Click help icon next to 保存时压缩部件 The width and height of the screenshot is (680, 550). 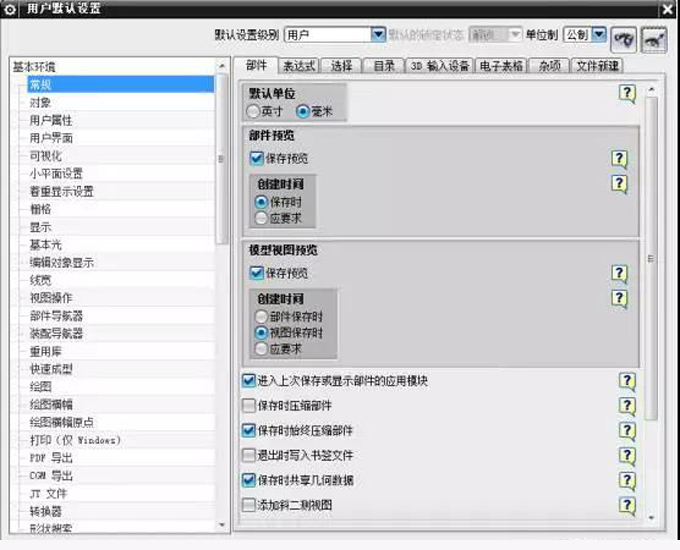627,406
